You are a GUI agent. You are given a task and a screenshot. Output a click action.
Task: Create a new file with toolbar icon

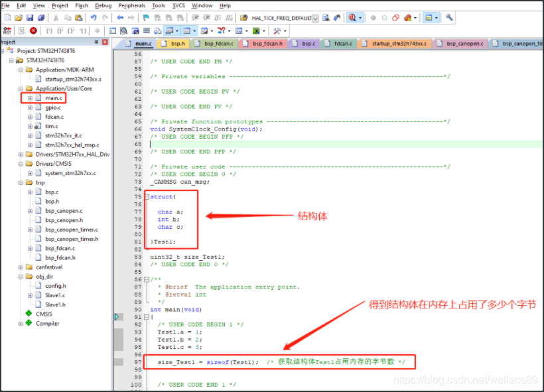point(8,18)
